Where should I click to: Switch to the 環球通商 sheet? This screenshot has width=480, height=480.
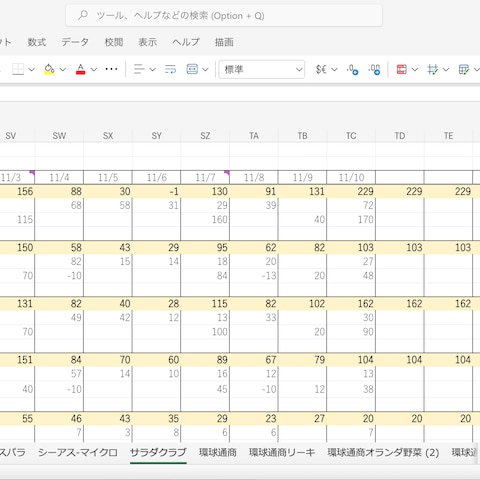click(x=218, y=452)
